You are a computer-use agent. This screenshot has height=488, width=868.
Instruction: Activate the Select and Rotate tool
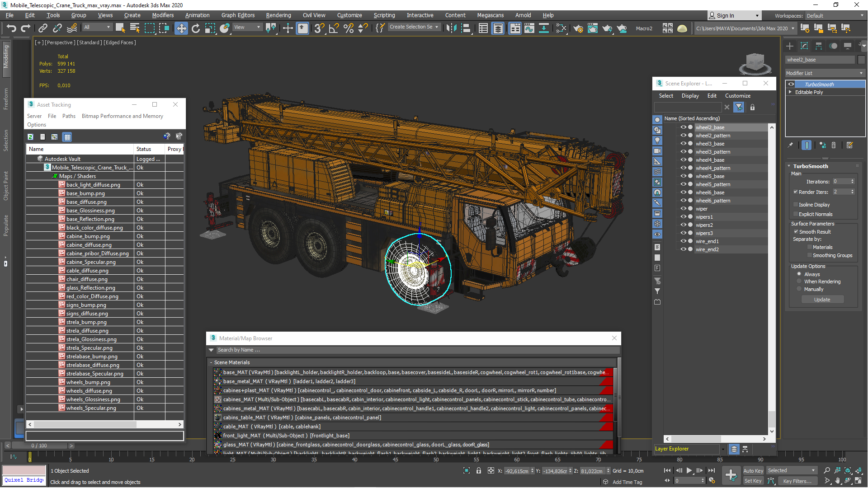pyautogui.click(x=196, y=28)
